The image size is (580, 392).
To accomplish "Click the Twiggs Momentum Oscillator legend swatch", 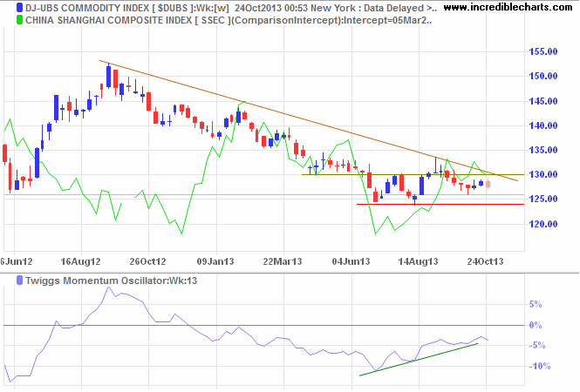I will pyautogui.click(x=19, y=280).
